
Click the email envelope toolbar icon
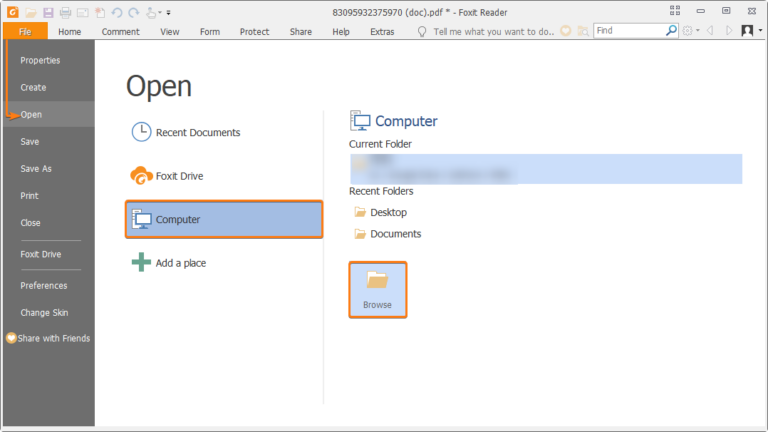82,13
